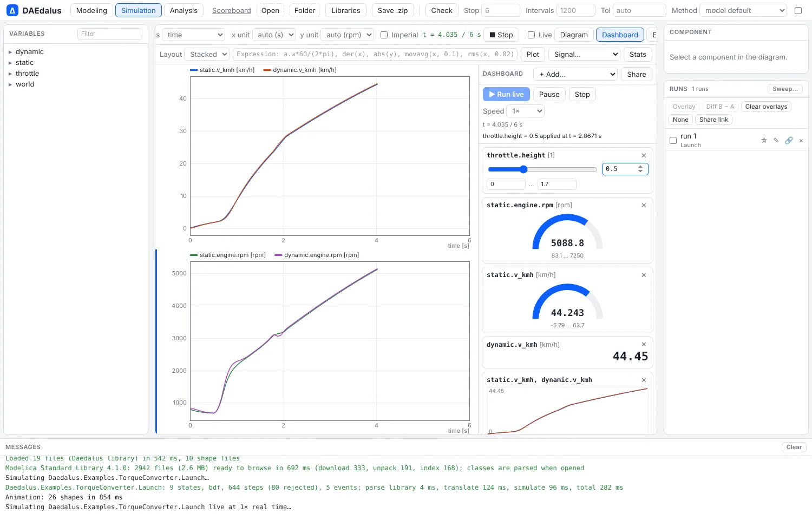Open the y unit dropdown
Screen dimensions: 812x514
pyautogui.click(x=348, y=35)
